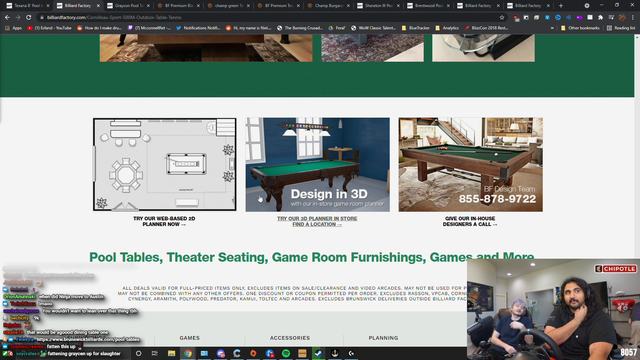The width and height of the screenshot is (640, 360).
Task: Click the 'Pool Tables, Theater Seating' heading
Action: pyautogui.click(x=312, y=257)
